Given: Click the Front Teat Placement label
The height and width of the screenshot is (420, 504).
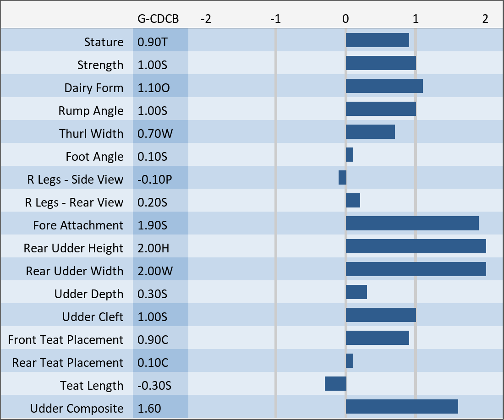Looking at the screenshot, I should tap(66, 340).
